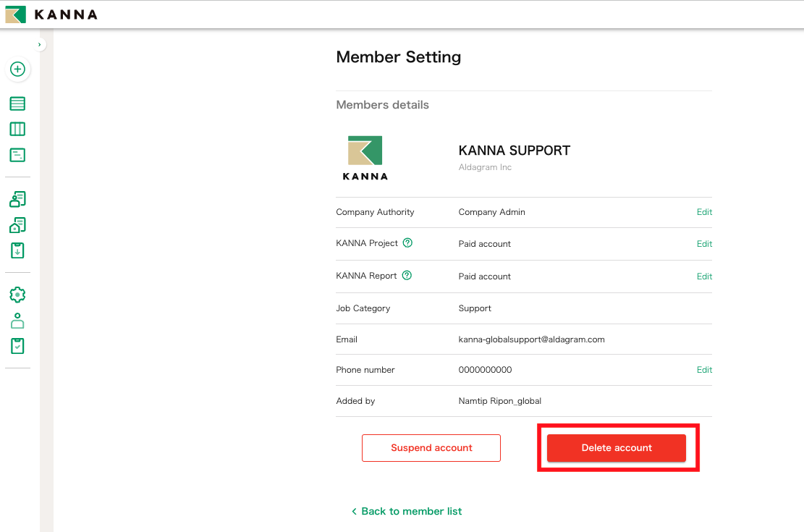Open the list view sidebar icon
Image resolution: width=804 pixels, height=532 pixels.
click(17, 103)
